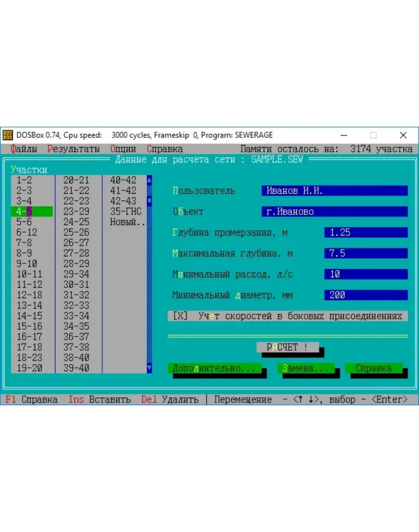The image size is (419, 532).
Task: Select the Пользователь input field
Action: pyautogui.click(x=334, y=191)
